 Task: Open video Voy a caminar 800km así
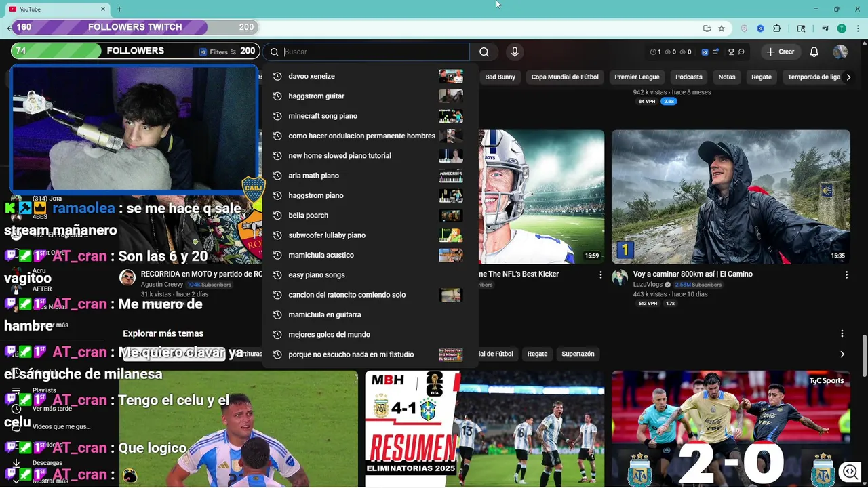click(692, 274)
